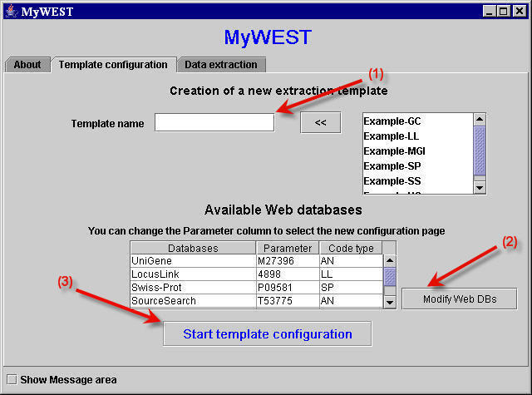The height and width of the screenshot is (395, 532).
Task: Click database table scroll down arrow
Action: 390,302
